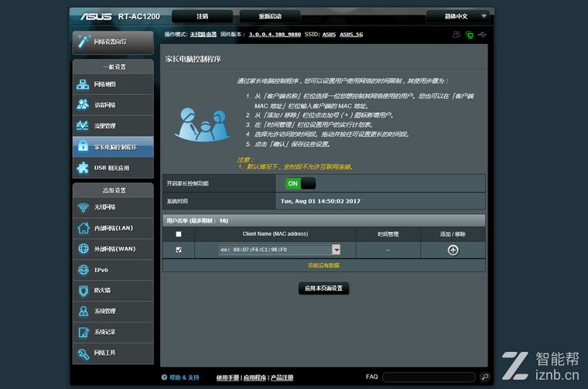This screenshot has width=588, height=389.
Task: Open Firewall (防火墙) shield icon
Action: tap(84, 291)
